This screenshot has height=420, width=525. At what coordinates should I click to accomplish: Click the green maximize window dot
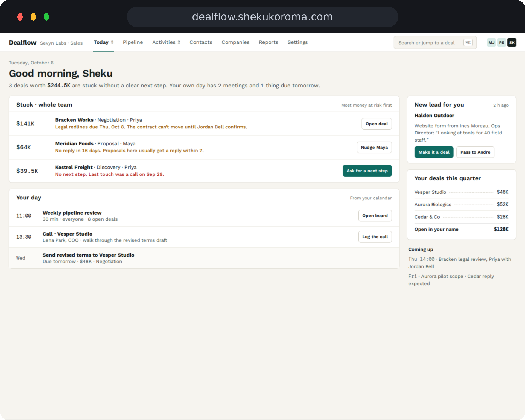pos(46,17)
